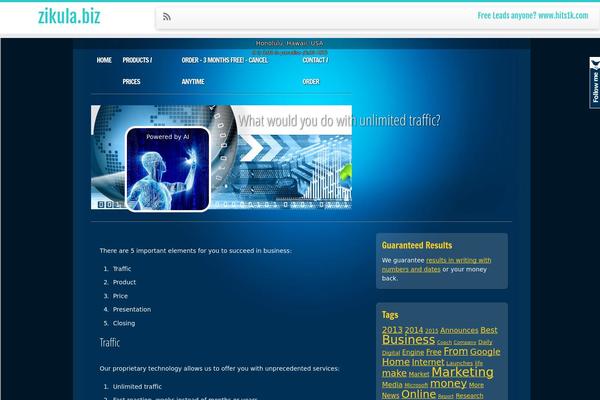Select the Microsoft tag

tap(416, 385)
